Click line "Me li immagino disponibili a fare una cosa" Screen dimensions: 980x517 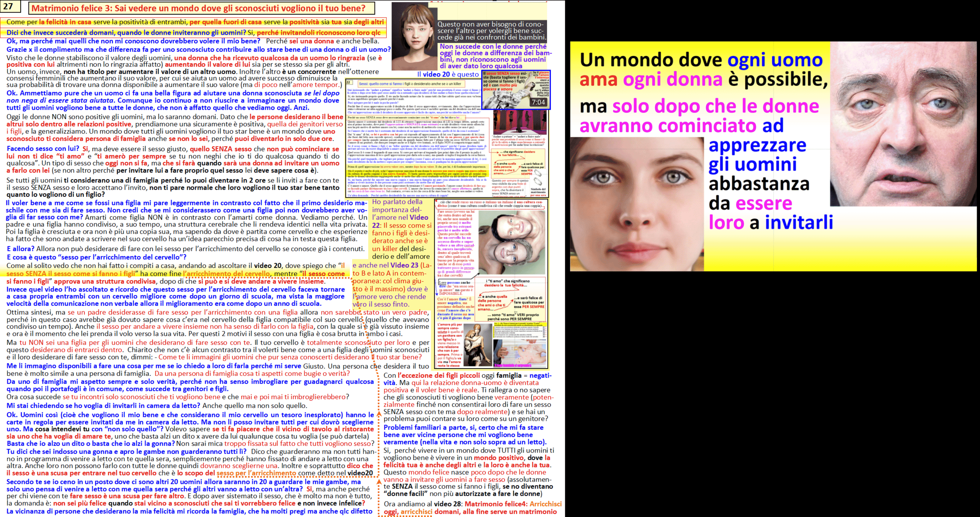pos(218,366)
